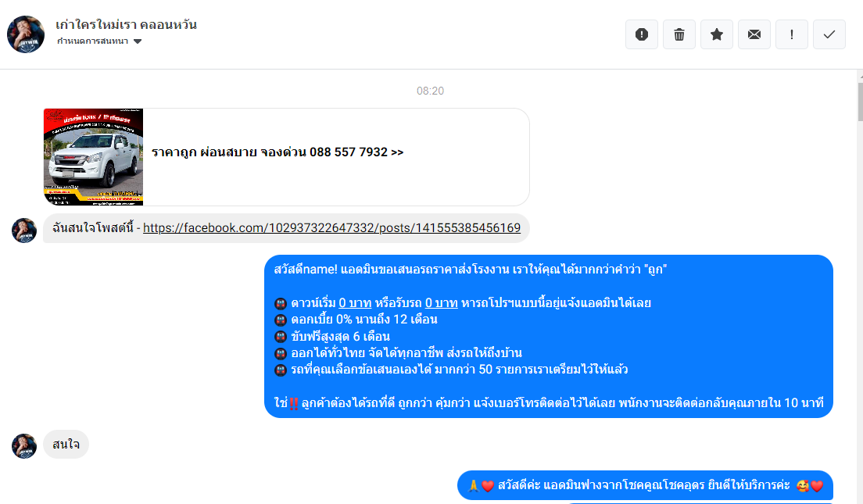Click sender avatar beside the post link message
The height and width of the screenshot is (504, 863).
point(24,230)
